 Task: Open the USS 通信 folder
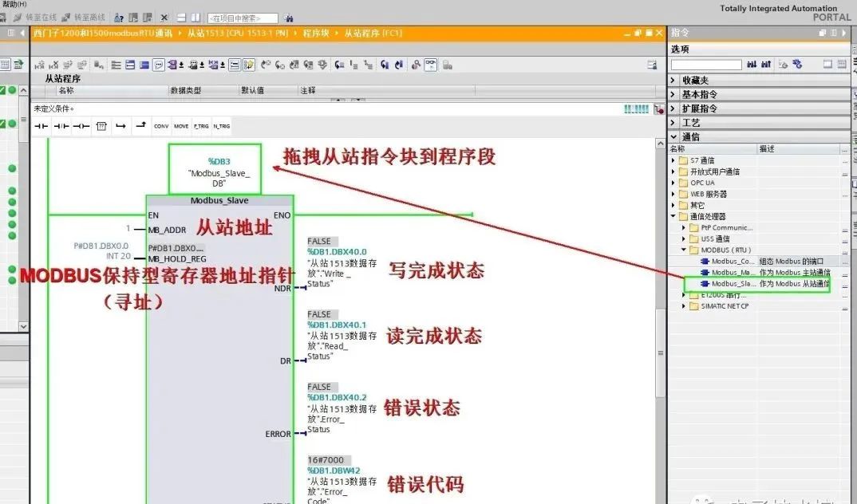(715, 239)
